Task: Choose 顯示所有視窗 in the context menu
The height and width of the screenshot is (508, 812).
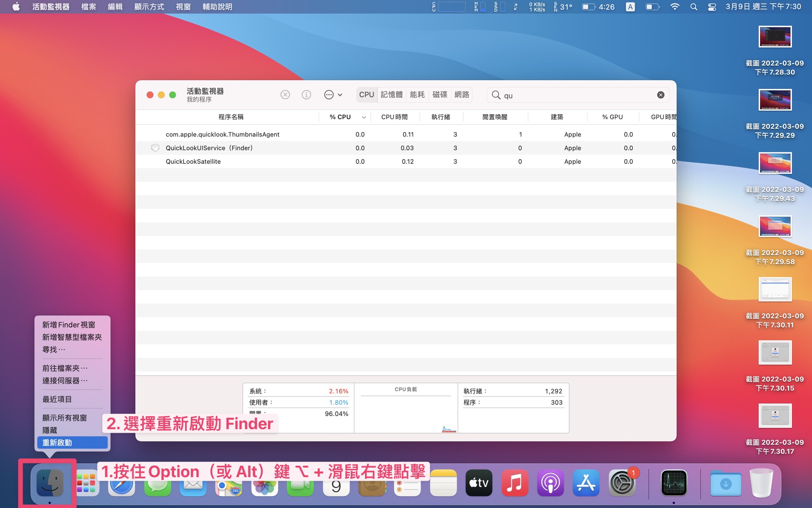Action: click(72, 418)
